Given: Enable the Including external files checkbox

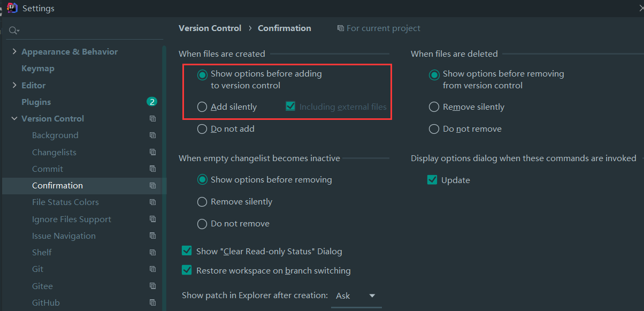Looking at the screenshot, I should click(290, 106).
